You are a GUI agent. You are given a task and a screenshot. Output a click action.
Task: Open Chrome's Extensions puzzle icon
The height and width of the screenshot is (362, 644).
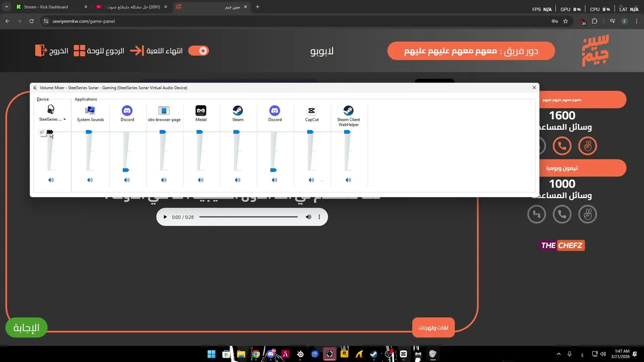click(595, 21)
